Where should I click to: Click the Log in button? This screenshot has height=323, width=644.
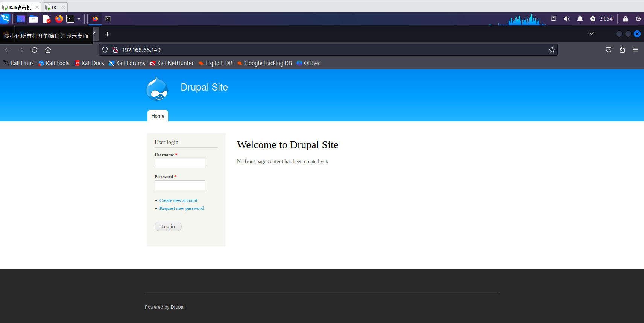(168, 227)
